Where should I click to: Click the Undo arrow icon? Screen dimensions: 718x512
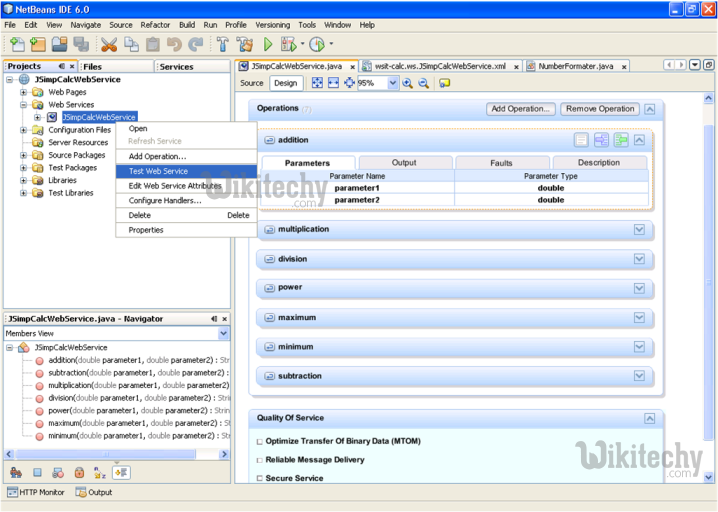(x=174, y=44)
